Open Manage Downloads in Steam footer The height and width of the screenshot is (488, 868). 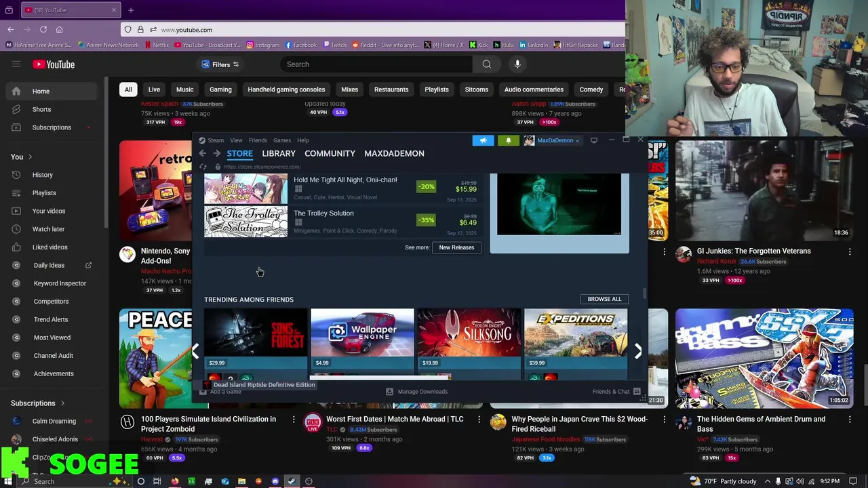417,391
